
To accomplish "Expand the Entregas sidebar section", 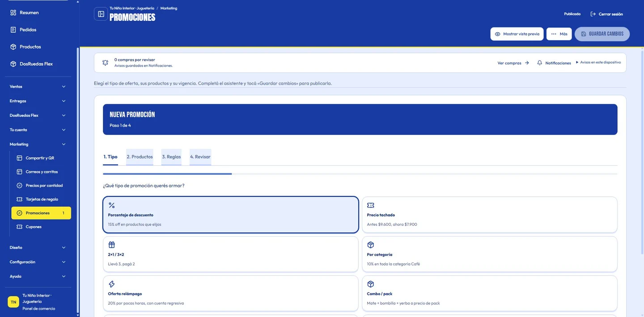I will point(38,101).
